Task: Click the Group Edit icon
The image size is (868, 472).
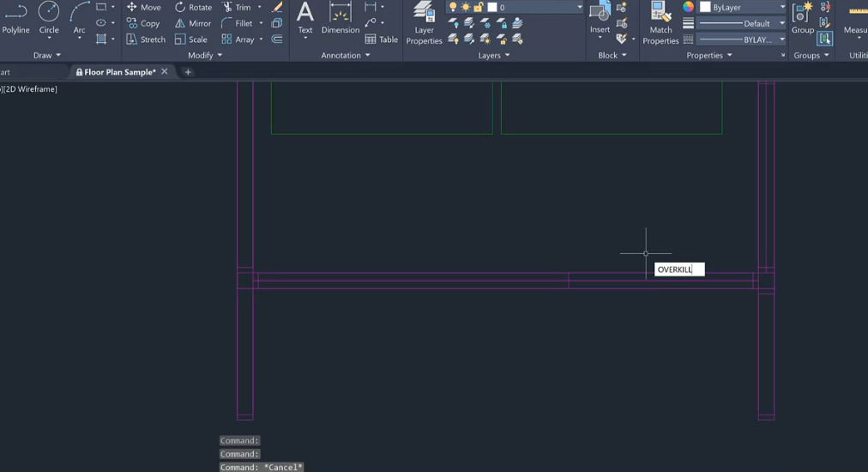Action: [825, 22]
